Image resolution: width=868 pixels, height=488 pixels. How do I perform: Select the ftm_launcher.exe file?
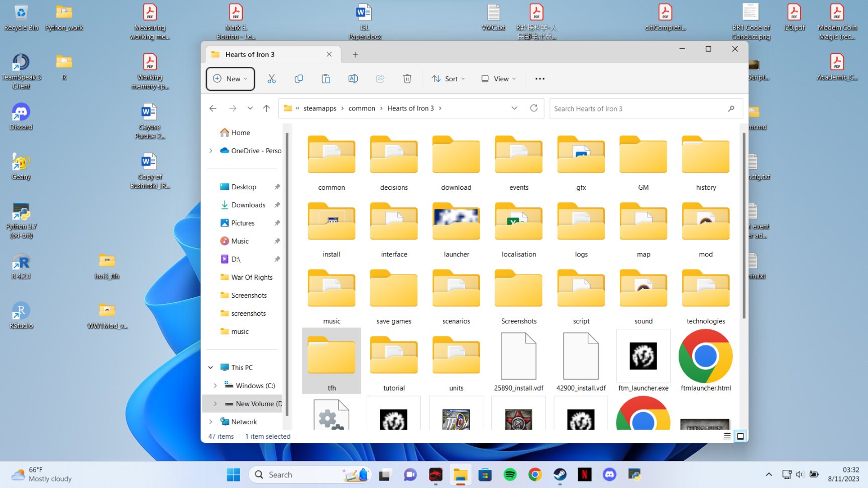pos(643,361)
